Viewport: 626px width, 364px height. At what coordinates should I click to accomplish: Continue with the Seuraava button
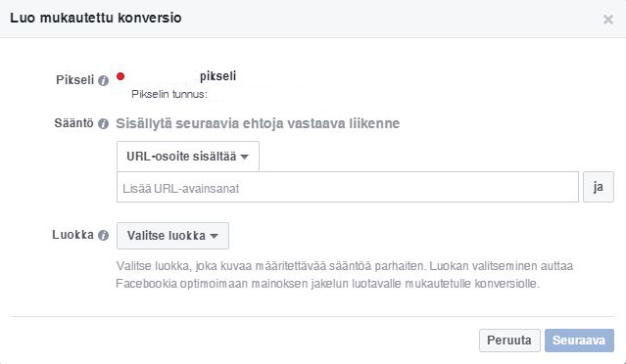click(x=579, y=341)
